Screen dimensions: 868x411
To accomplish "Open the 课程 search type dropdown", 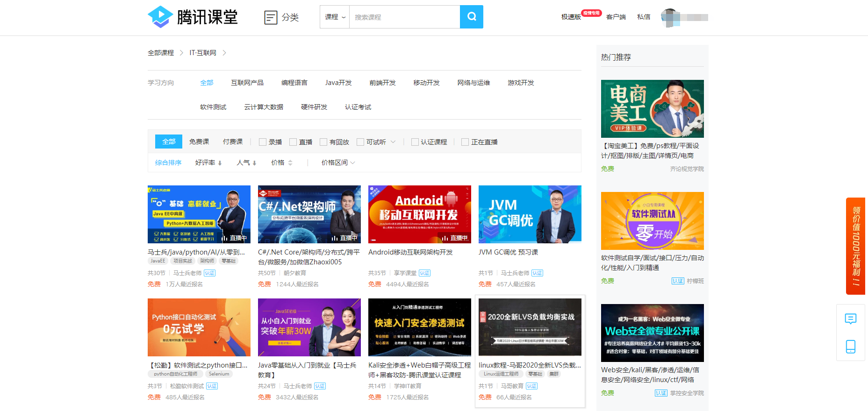I will tap(335, 17).
